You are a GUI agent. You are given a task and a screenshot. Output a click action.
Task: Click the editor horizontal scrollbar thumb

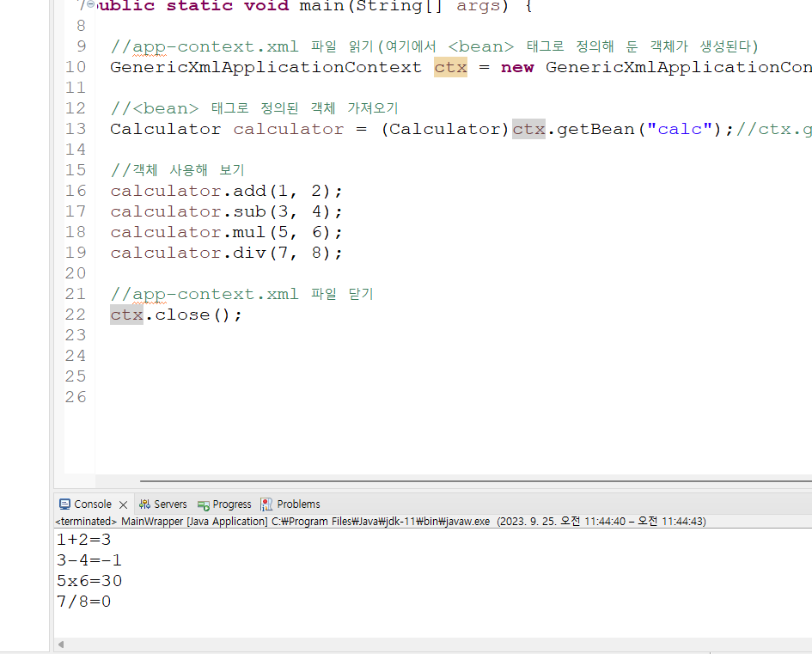coord(475,481)
